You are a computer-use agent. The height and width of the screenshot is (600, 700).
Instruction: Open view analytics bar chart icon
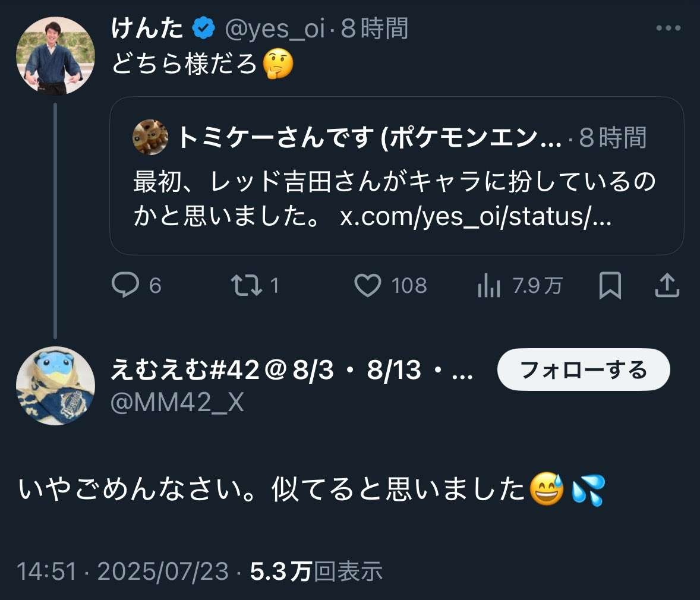point(489,286)
